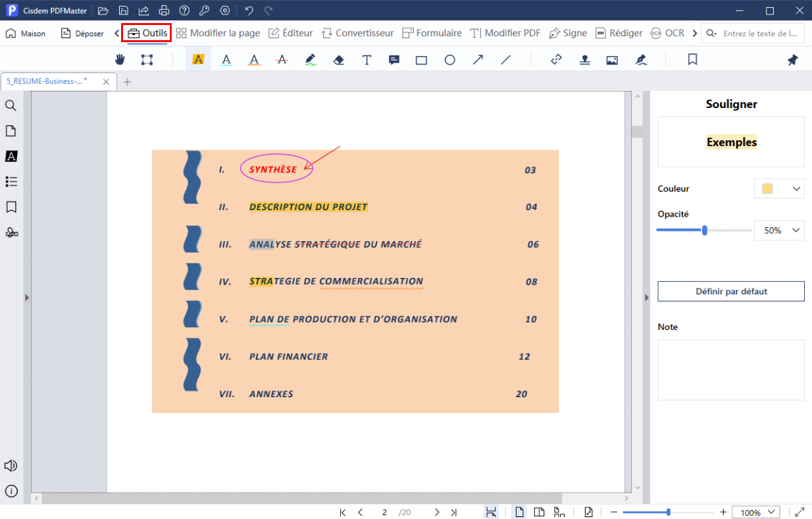Click in the Note text field
This screenshot has height=519, width=812.
731,369
